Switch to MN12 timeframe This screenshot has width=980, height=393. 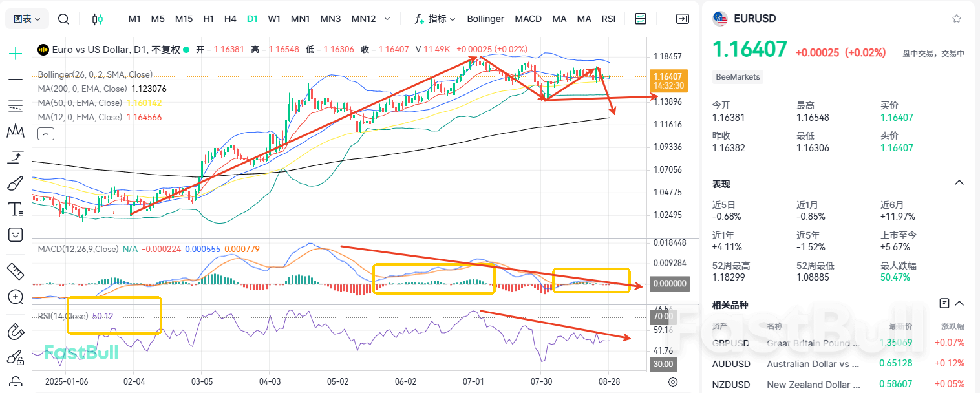(x=363, y=19)
